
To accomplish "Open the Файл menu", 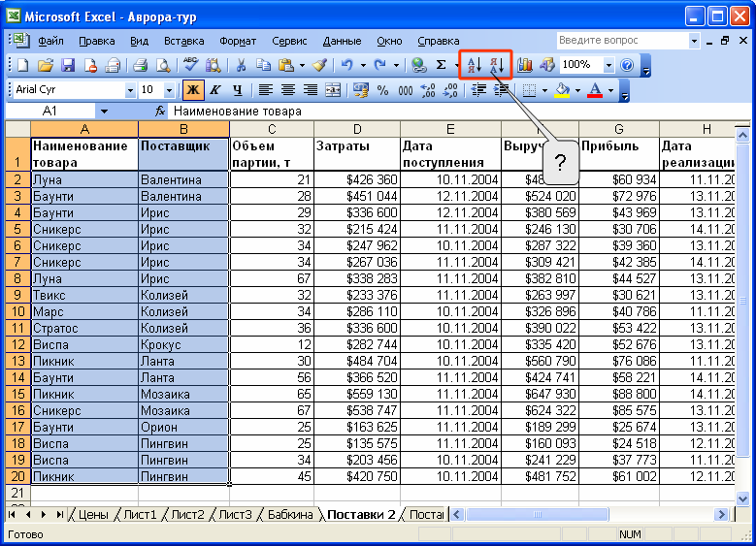I will click(50, 41).
